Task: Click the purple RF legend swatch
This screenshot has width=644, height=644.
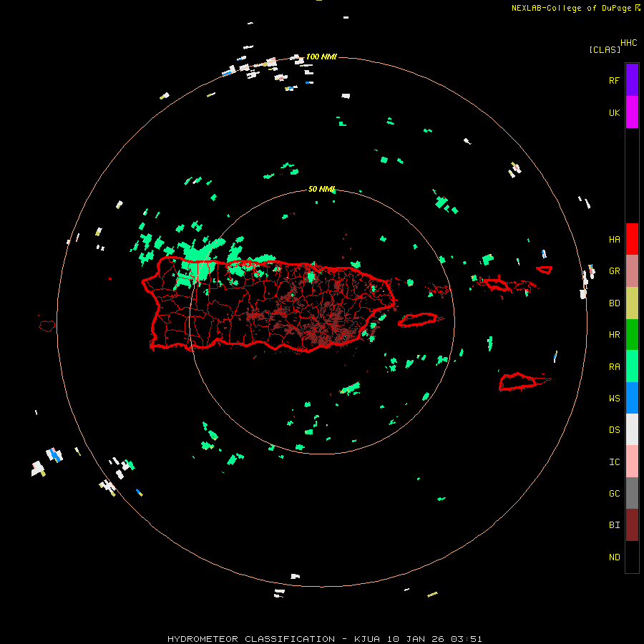Action: 632,80
